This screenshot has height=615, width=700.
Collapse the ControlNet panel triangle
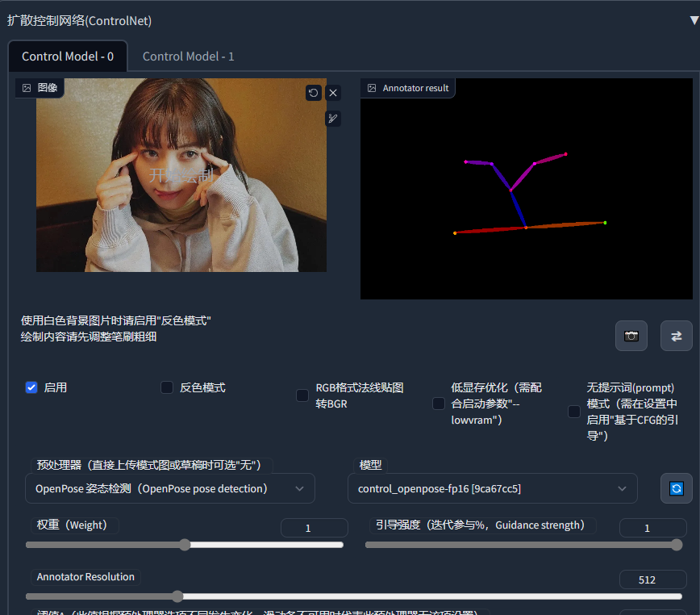694,20
